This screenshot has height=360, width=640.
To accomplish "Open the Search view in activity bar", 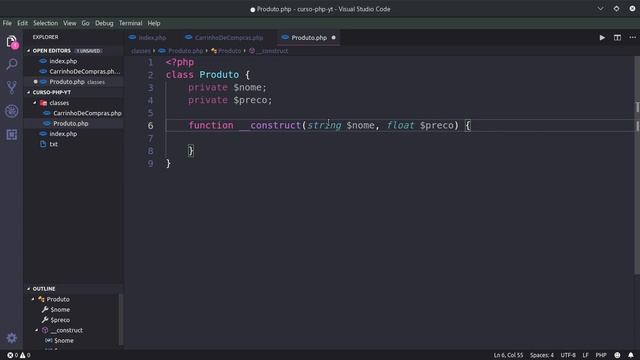I will click(x=11, y=64).
